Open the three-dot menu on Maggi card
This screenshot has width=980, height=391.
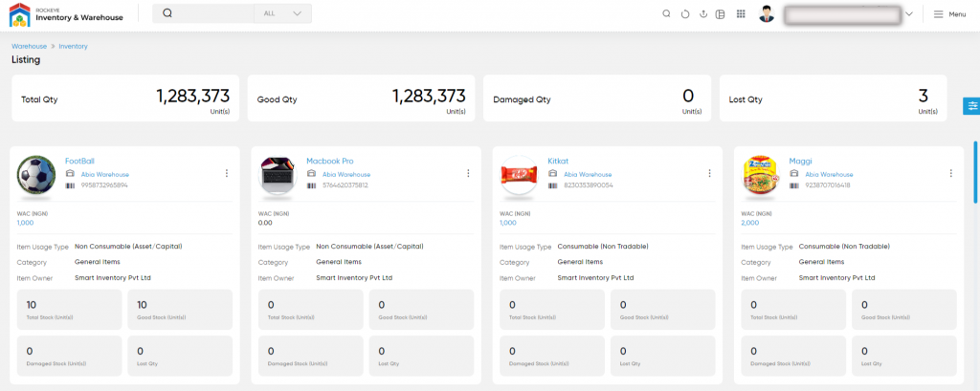tap(950, 173)
